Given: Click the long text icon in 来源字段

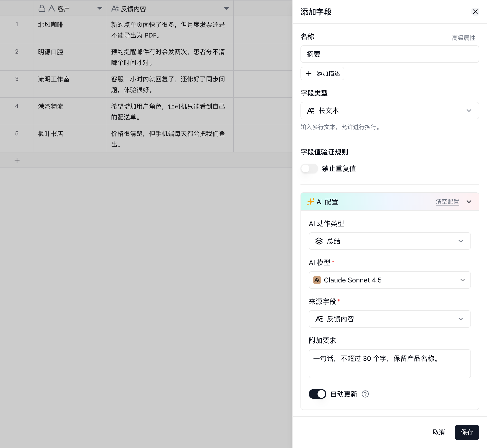Looking at the screenshot, I should [x=319, y=319].
